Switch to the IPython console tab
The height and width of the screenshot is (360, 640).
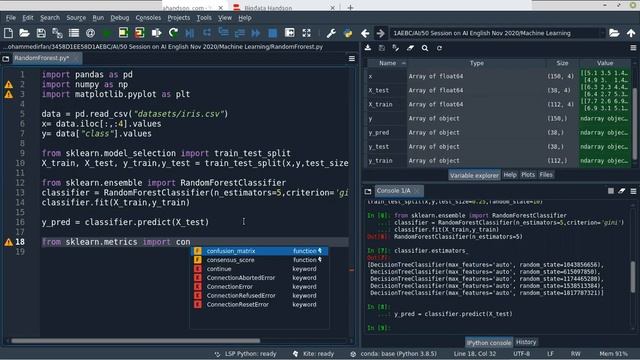(489, 342)
